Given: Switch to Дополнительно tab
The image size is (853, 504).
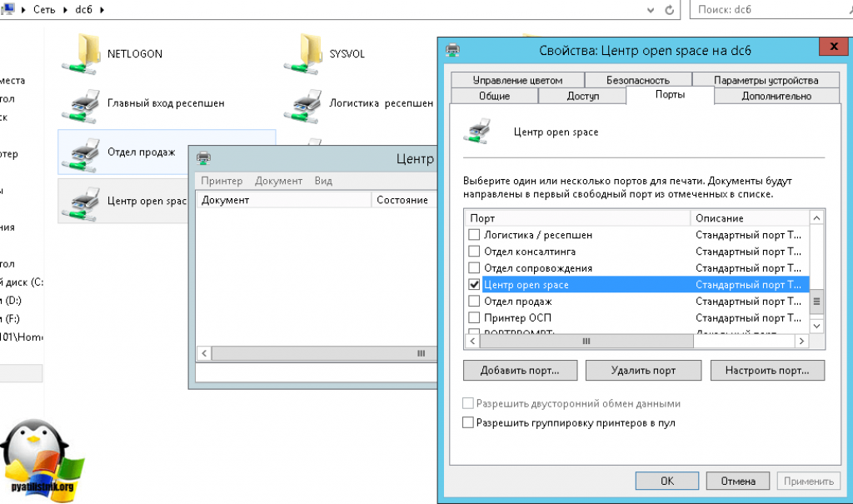Looking at the screenshot, I should coord(776,96).
